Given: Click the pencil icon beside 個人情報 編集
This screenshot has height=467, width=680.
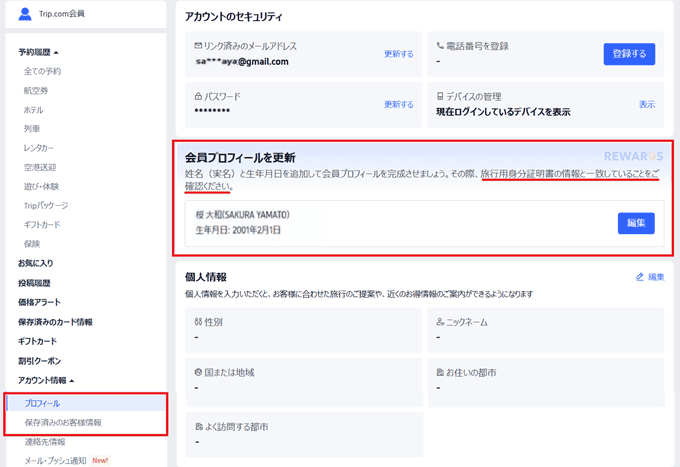Looking at the screenshot, I should [640, 277].
